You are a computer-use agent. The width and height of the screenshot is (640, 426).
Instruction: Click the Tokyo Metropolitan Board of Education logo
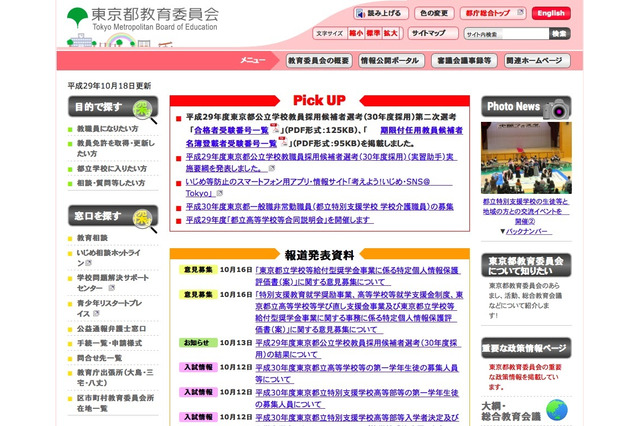[143, 20]
